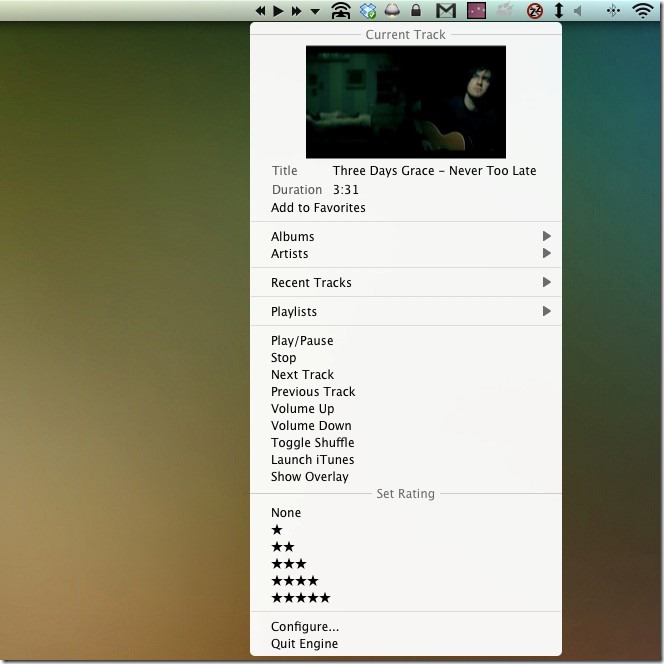The width and height of the screenshot is (664, 664).
Task: Click the play icon in menu bar
Action: [278, 11]
